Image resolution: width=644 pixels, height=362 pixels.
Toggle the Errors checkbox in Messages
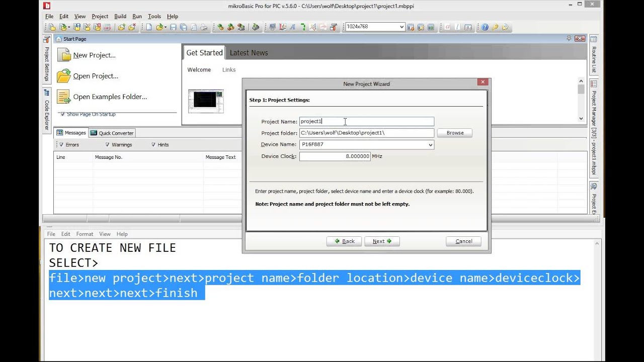[61, 144]
